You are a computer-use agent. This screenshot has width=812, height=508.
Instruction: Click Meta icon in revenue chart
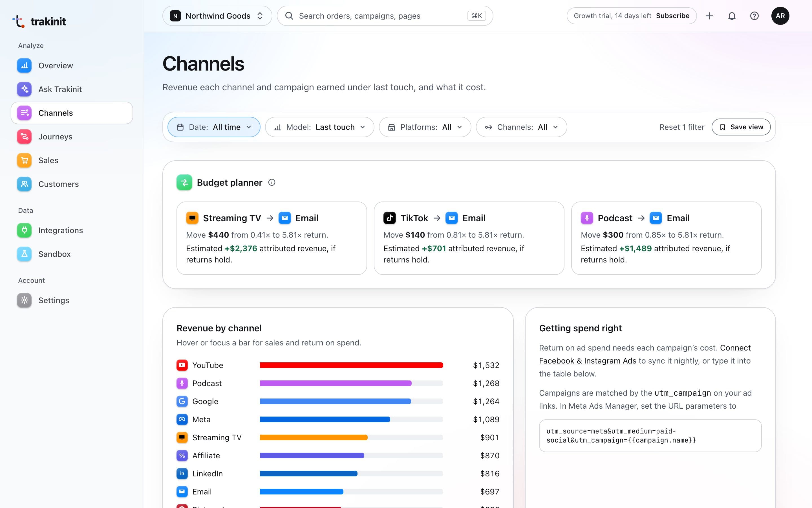(182, 419)
